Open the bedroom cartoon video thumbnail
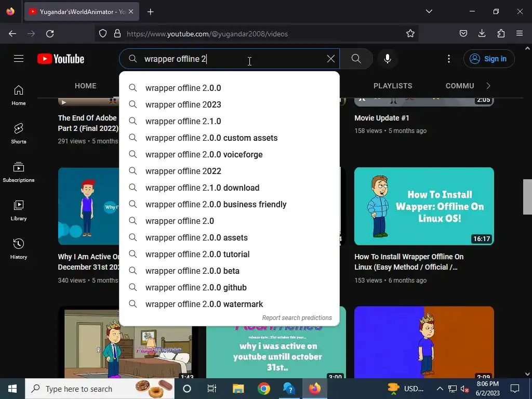 coord(128,351)
